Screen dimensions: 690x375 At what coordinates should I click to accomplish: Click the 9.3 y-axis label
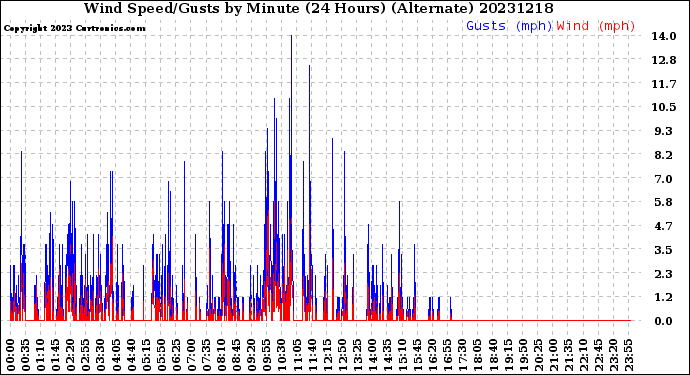point(664,131)
